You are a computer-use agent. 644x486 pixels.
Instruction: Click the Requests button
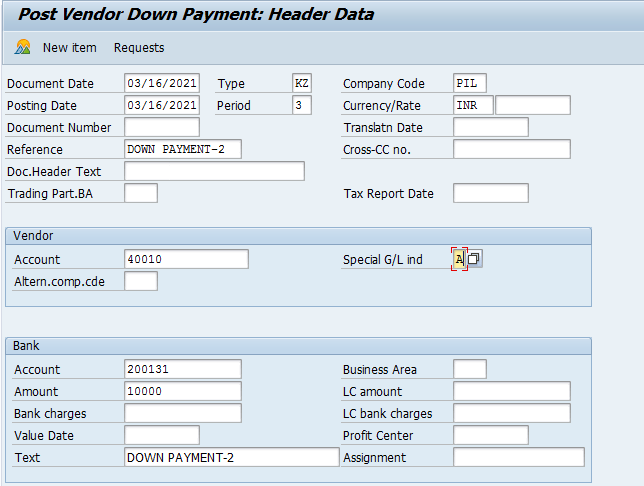click(x=139, y=48)
